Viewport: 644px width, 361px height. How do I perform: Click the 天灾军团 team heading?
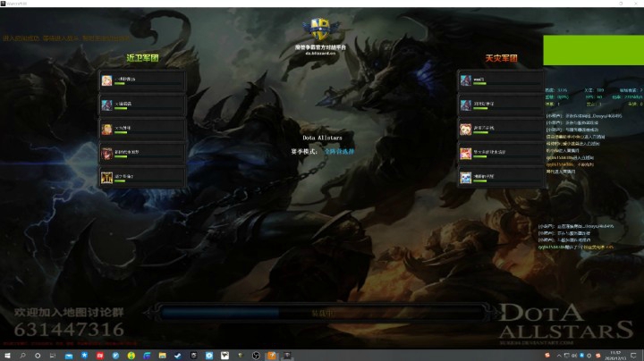coord(501,58)
